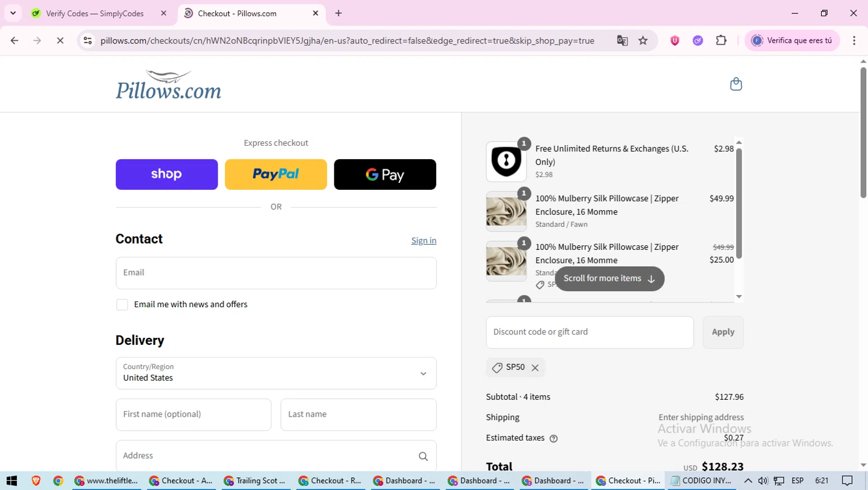Open the Chrome three-dot menu

coord(854,40)
